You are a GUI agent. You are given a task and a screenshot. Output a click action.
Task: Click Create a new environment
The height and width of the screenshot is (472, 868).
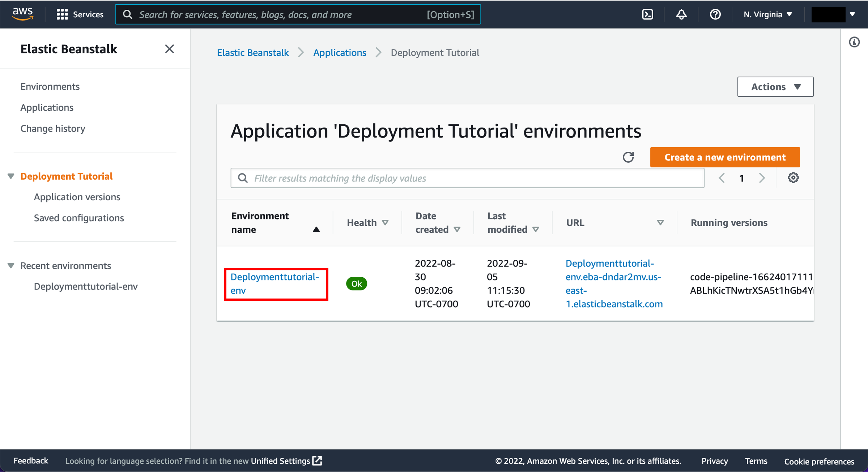pyautogui.click(x=725, y=157)
